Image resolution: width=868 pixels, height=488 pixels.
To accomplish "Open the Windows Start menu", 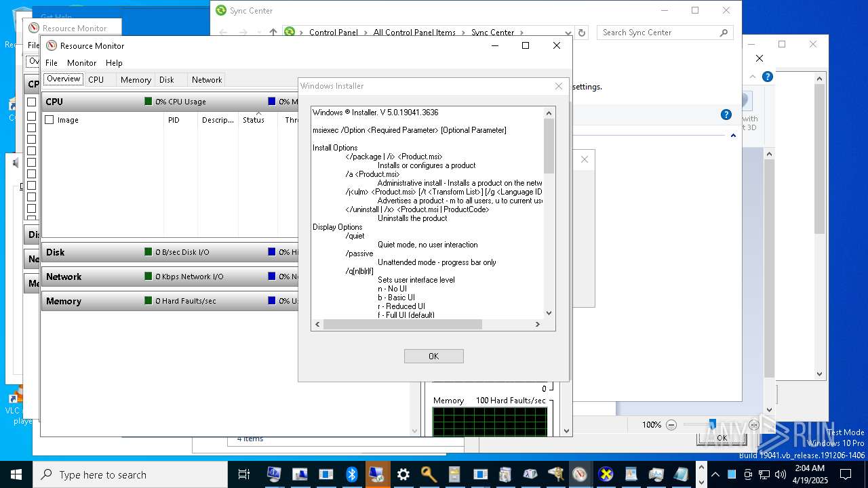I will coord(16,474).
